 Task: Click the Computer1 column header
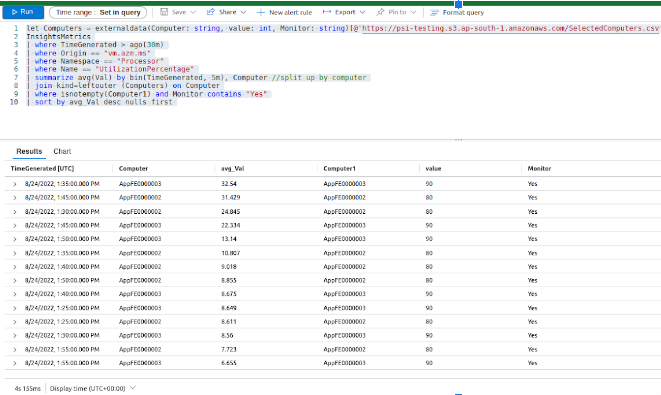[339, 168]
